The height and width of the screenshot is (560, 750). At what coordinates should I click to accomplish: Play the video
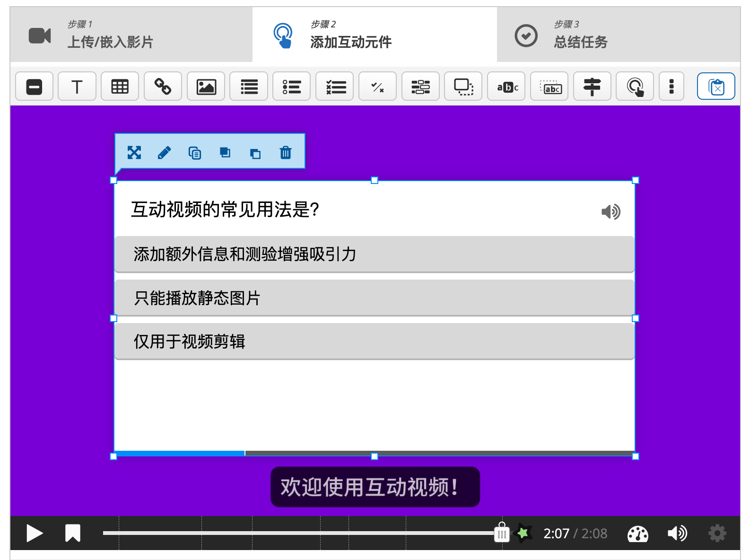34,533
